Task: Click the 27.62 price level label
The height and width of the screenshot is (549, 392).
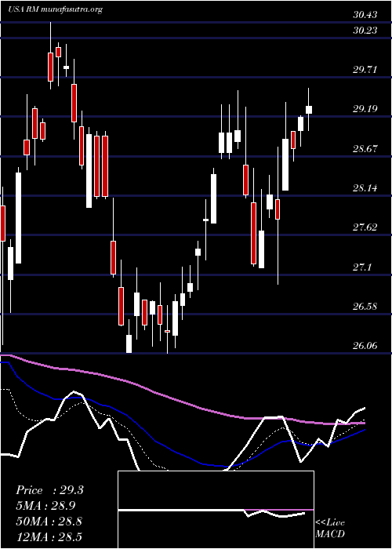Action: pyautogui.click(x=365, y=228)
